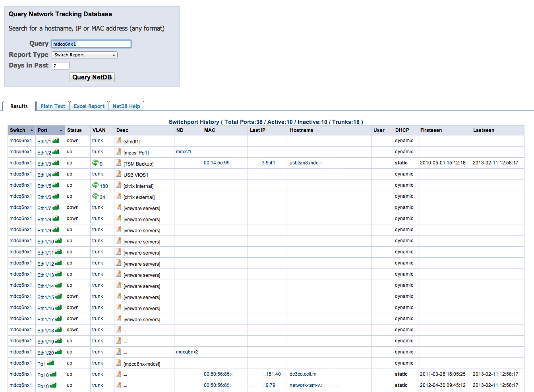This screenshot has height=392, width=534.
Task: Select the Firstseen date 2012-04-30 09:45:12
Action: point(443,385)
